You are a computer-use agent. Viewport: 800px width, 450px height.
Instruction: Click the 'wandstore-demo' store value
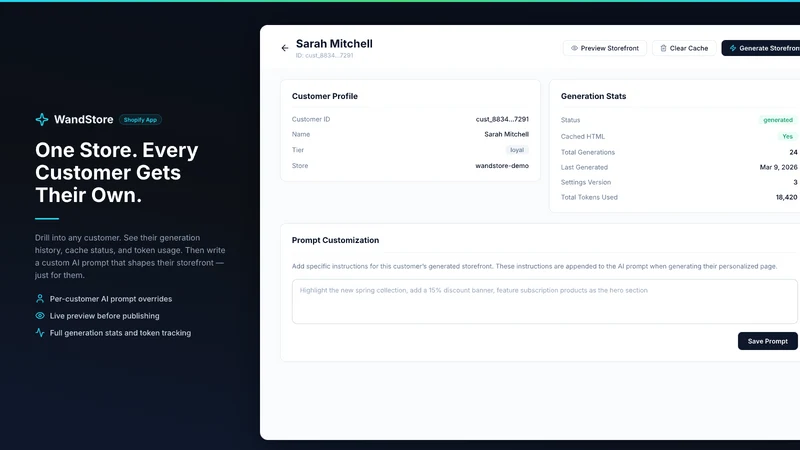coord(502,165)
